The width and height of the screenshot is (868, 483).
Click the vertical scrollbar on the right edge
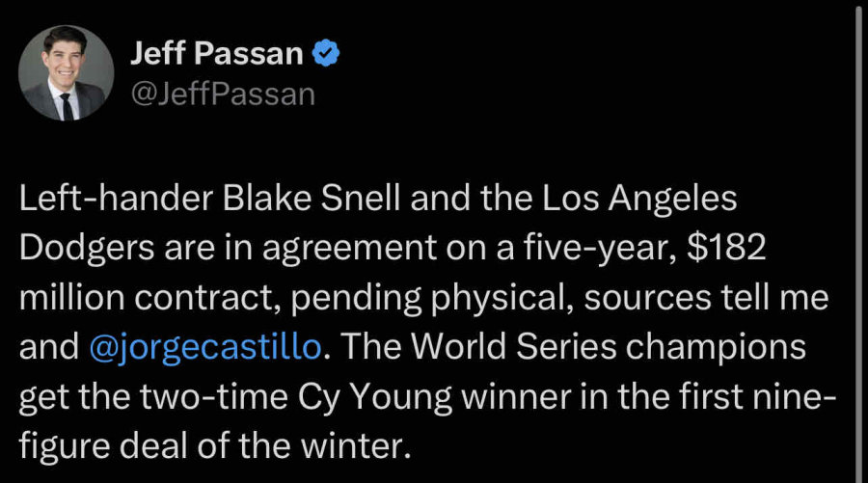tap(855, 241)
